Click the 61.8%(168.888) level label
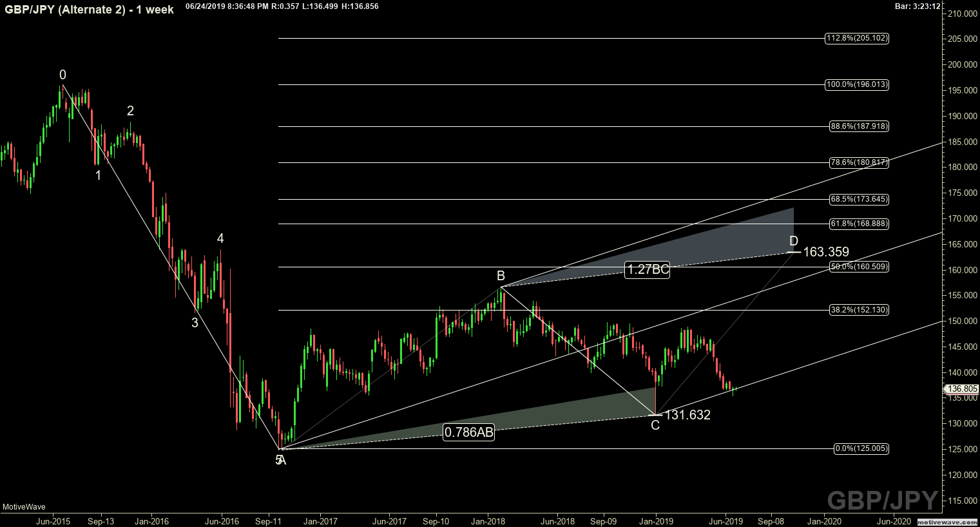This screenshot has width=980, height=527. tap(859, 224)
